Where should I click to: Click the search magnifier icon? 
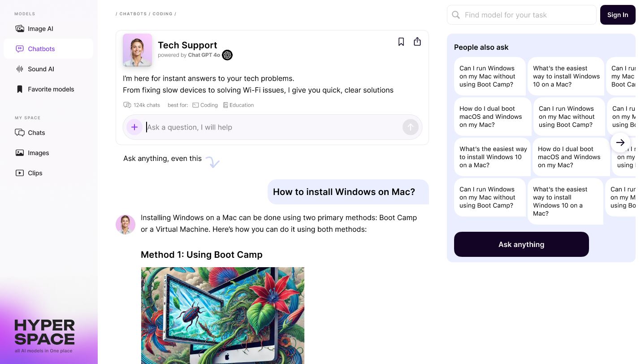[x=456, y=15]
